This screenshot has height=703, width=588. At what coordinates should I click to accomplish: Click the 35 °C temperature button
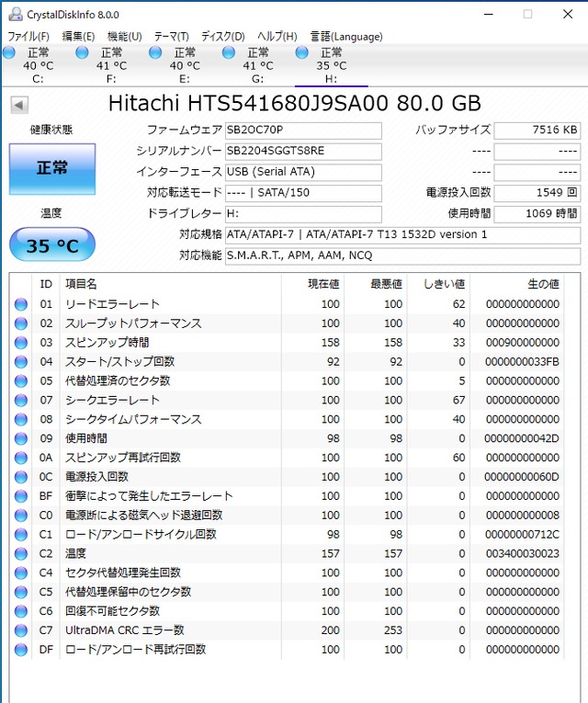coord(52,244)
